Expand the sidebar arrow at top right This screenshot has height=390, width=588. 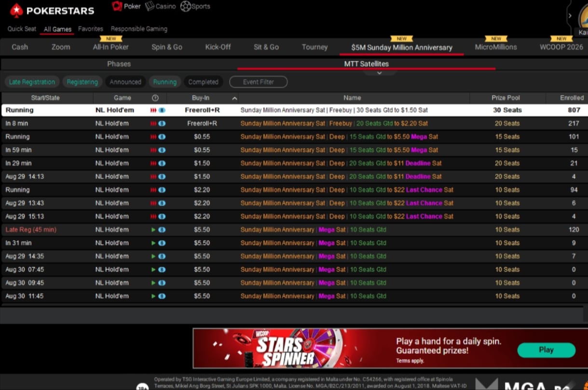[570, 15]
